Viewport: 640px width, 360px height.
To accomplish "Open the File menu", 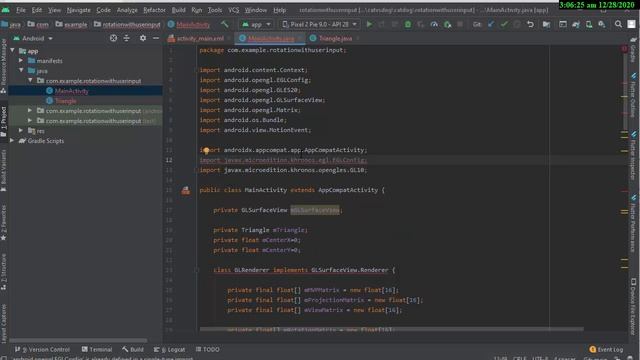I will pos(20,10).
